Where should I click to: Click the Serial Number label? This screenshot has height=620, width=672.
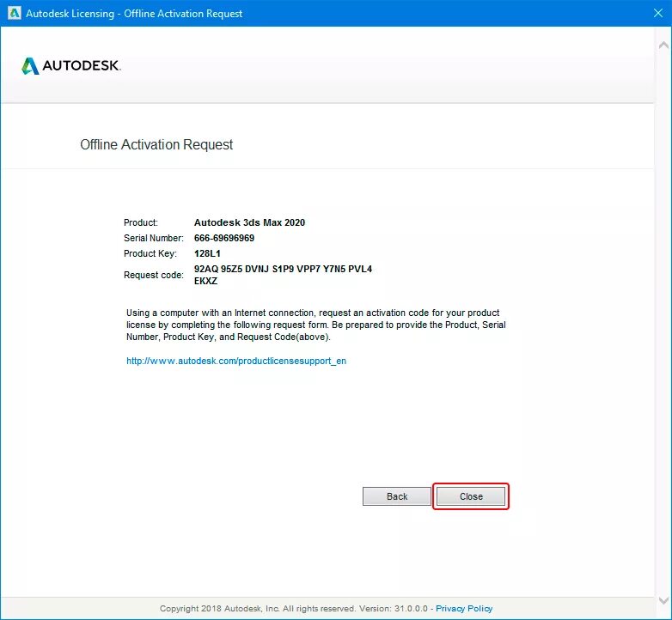click(154, 238)
